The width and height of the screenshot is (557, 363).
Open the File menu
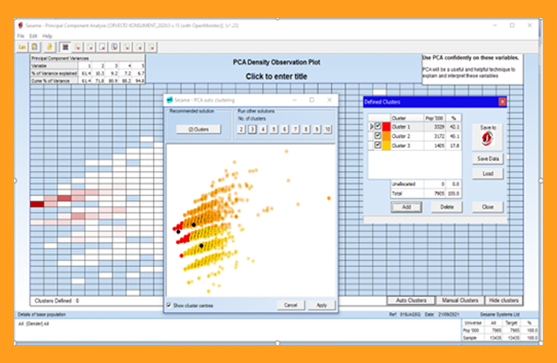pos(21,36)
